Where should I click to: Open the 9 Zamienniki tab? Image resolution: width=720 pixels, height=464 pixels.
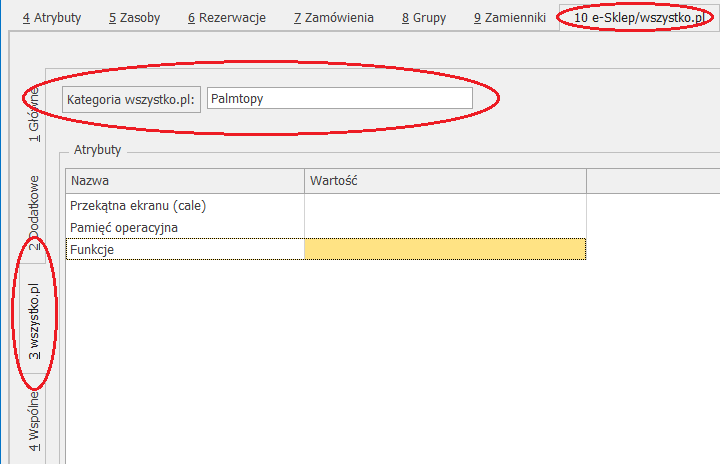point(510,18)
